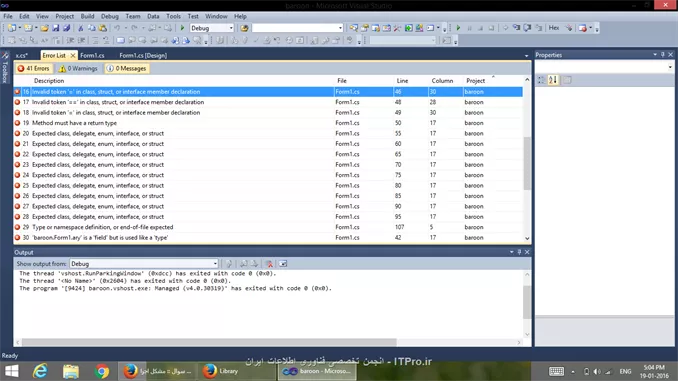Click the Error List vertical scrollbar thumb

tap(527, 163)
